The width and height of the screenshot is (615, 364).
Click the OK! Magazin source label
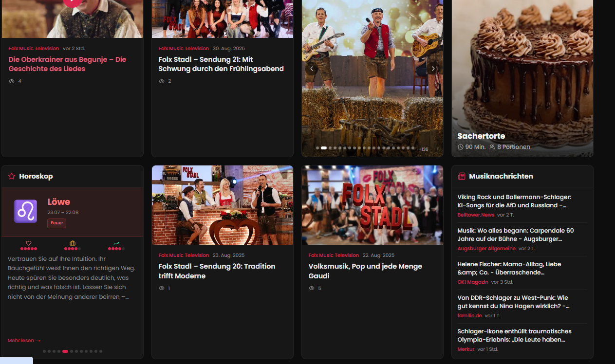472,282
